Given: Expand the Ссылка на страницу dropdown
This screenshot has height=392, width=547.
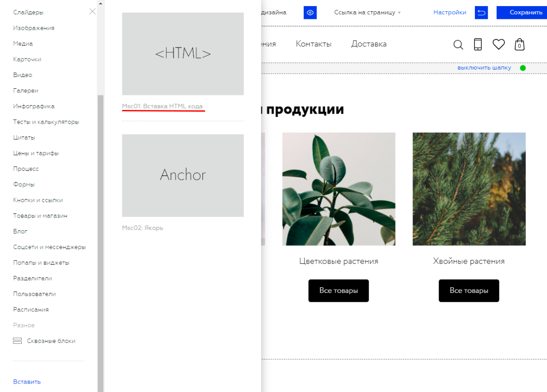Looking at the screenshot, I should [x=367, y=12].
